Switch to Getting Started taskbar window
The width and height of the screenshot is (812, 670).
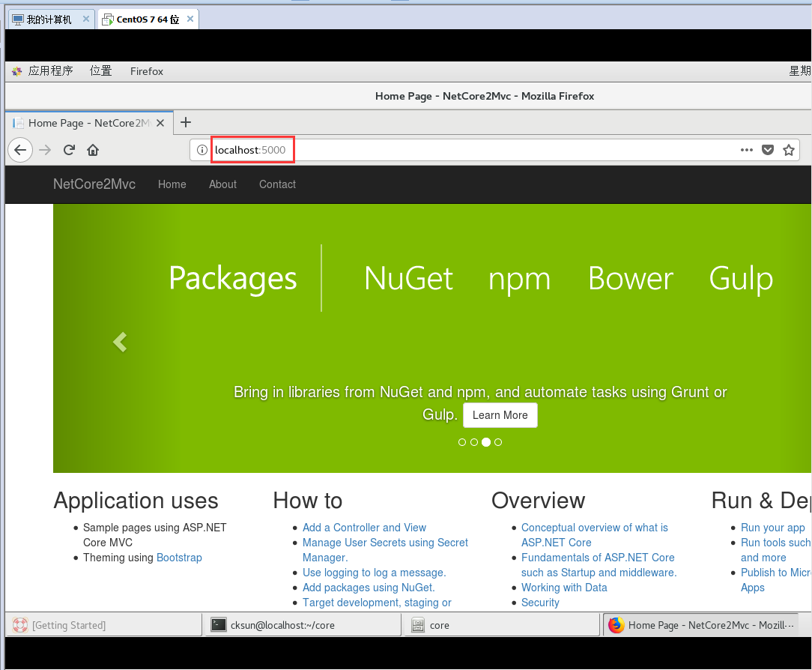tap(103, 625)
